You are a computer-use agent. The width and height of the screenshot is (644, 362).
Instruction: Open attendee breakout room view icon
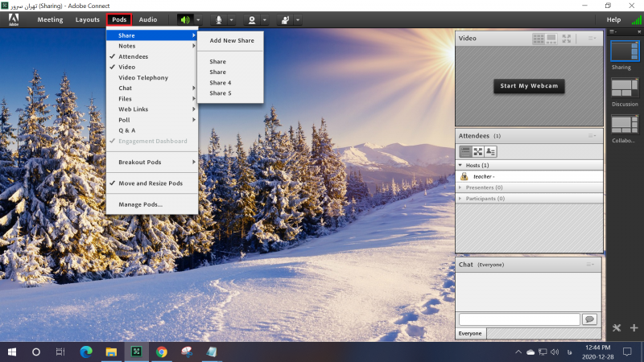click(x=478, y=151)
